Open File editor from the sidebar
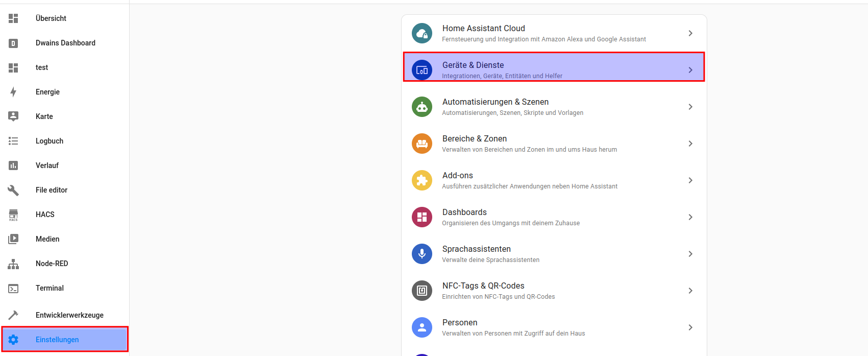Screen dimensions: 868x356 [x=52, y=190]
